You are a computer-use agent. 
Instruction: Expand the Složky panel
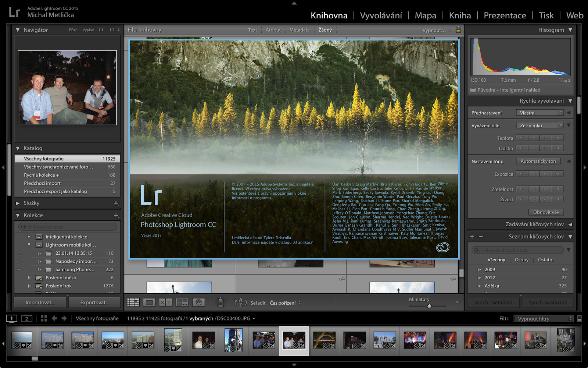point(18,203)
